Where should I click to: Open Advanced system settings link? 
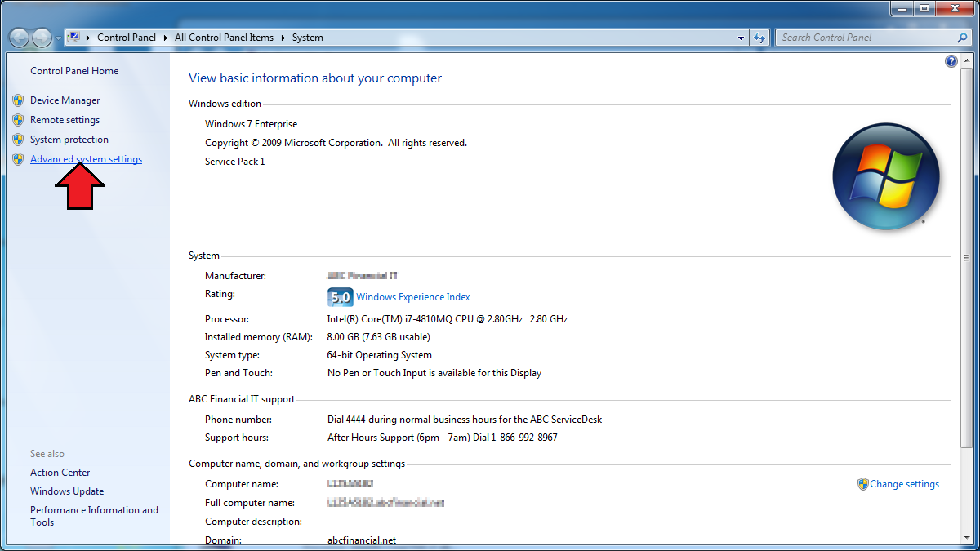[x=86, y=159]
